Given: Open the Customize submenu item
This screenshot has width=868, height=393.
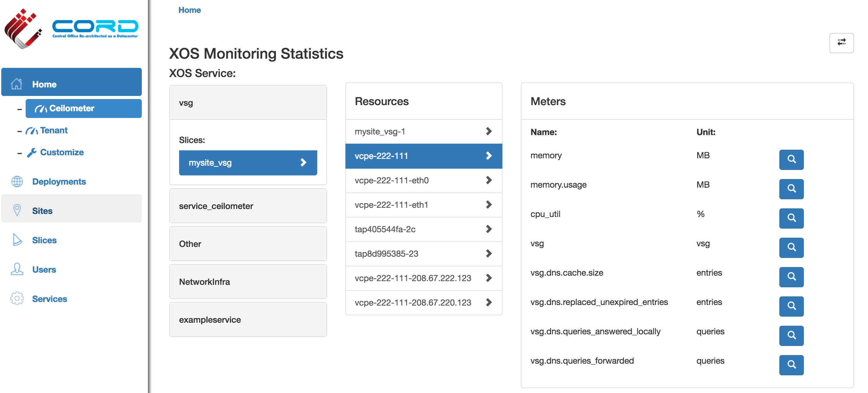Looking at the screenshot, I should coord(56,152).
